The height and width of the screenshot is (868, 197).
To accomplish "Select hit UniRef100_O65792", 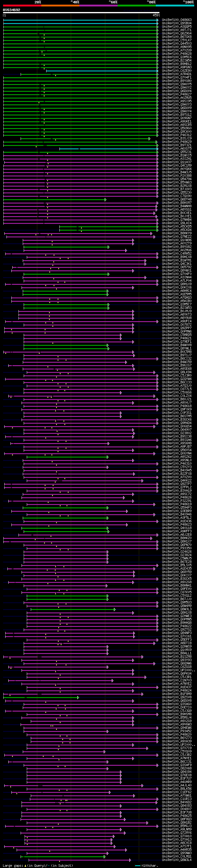I will (177, 267).
